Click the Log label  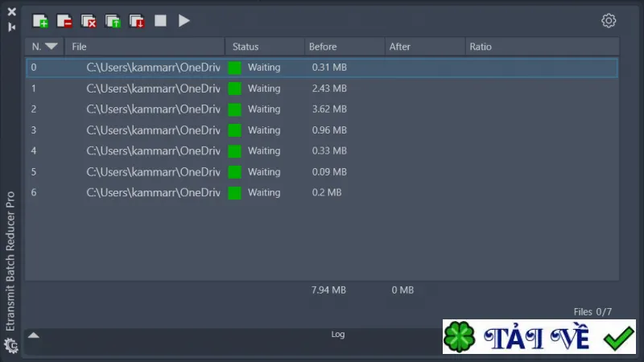(x=338, y=334)
